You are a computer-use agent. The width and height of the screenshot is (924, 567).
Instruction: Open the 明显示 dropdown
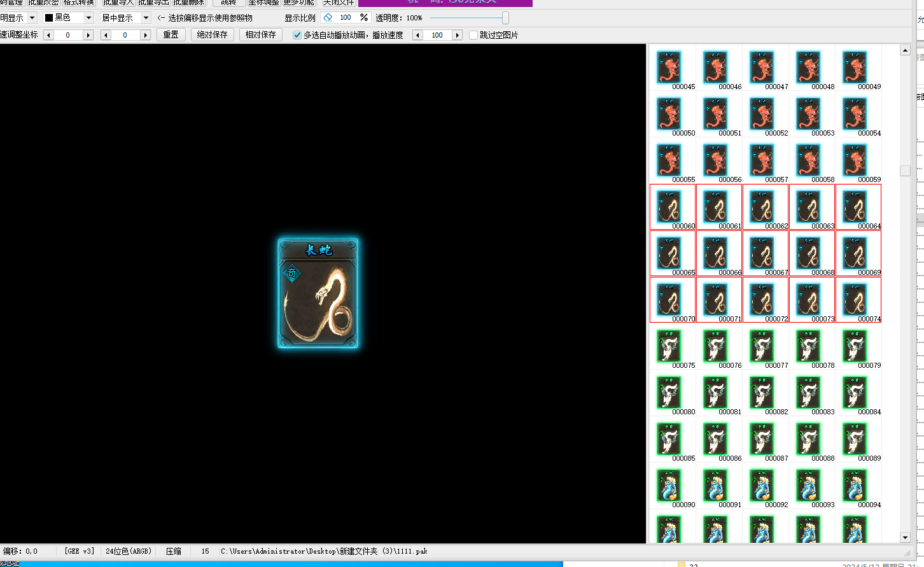pyautogui.click(x=32, y=18)
